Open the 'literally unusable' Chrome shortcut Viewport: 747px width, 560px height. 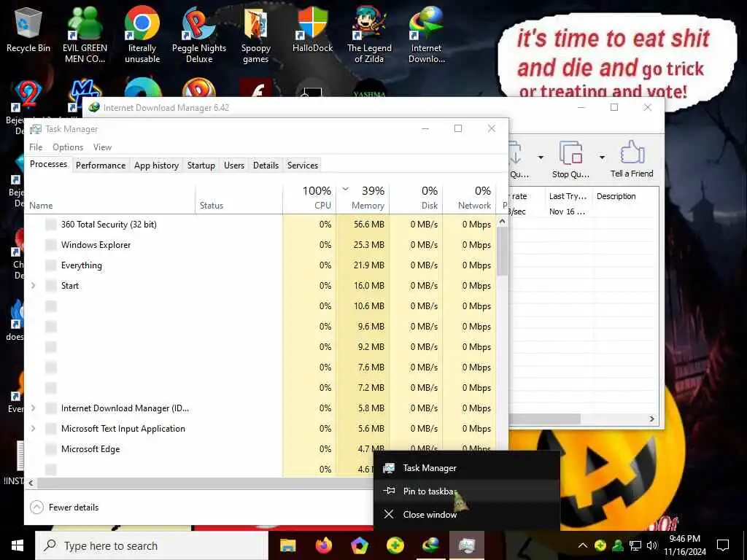coord(142,34)
